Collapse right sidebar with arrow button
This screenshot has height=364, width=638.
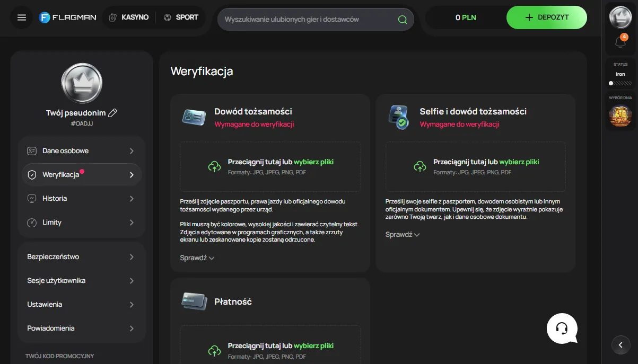(620, 345)
